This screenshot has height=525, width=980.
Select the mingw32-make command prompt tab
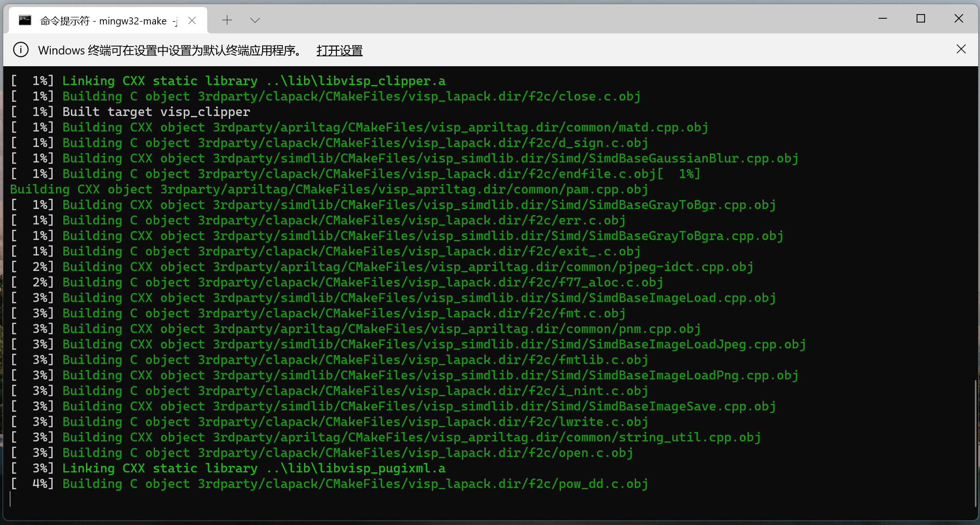108,20
